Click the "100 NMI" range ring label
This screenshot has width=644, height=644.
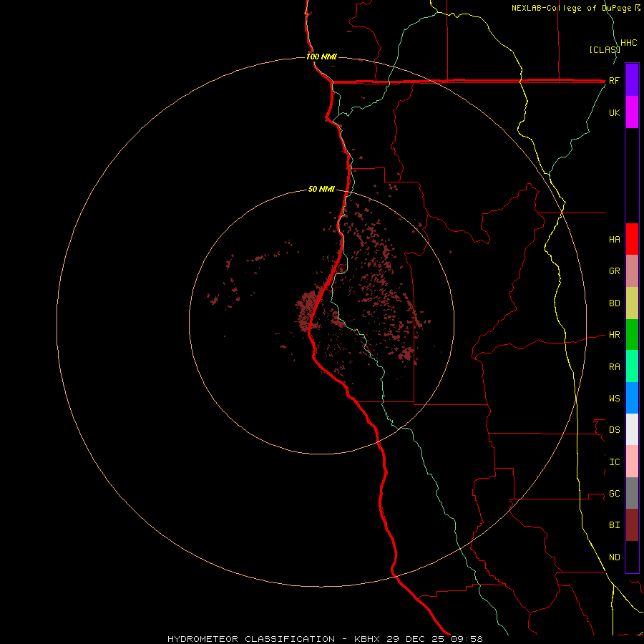click(321, 57)
